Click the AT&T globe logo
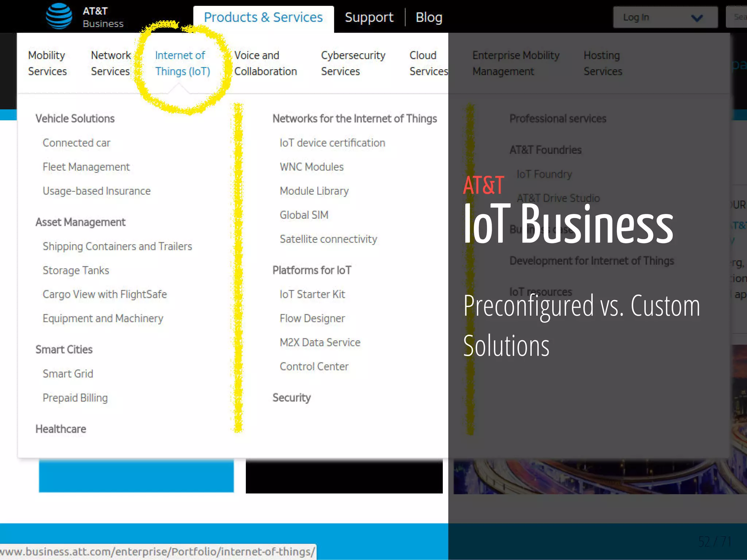The width and height of the screenshot is (747, 560). (x=59, y=16)
